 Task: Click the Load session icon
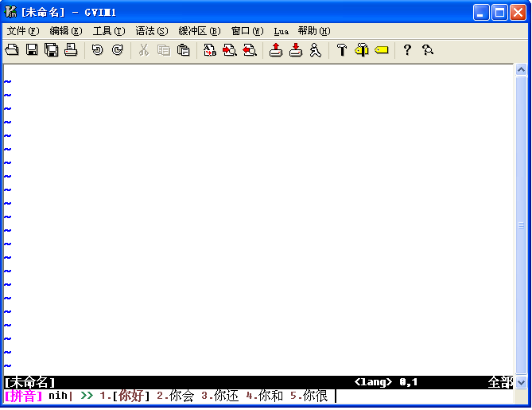pyautogui.click(x=276, y=50)
